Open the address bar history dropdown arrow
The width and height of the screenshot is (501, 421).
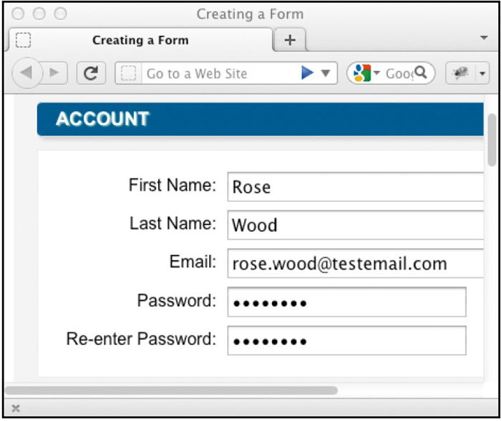pos(326,73)
